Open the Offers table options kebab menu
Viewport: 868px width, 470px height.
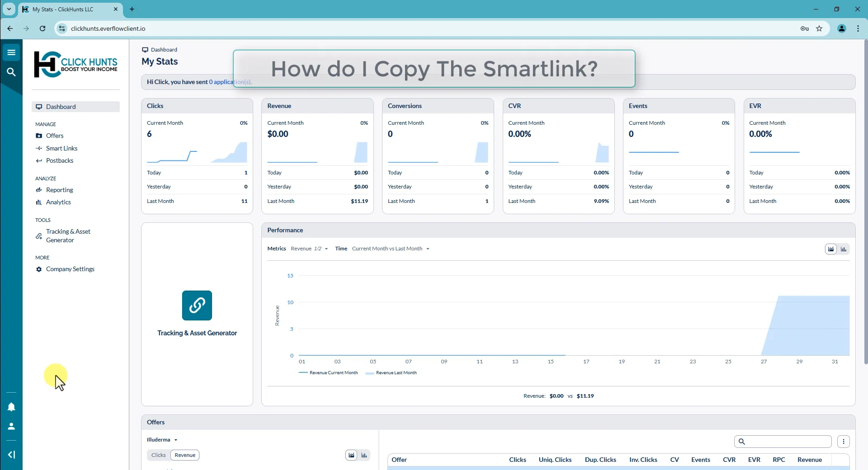coord(844,442)
